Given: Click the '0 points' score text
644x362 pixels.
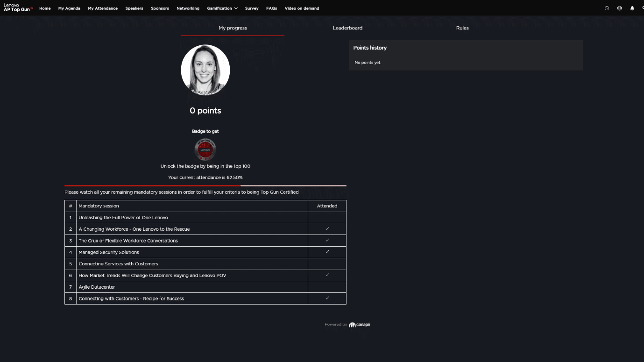Looking at the screenshot, I should 205,111.
